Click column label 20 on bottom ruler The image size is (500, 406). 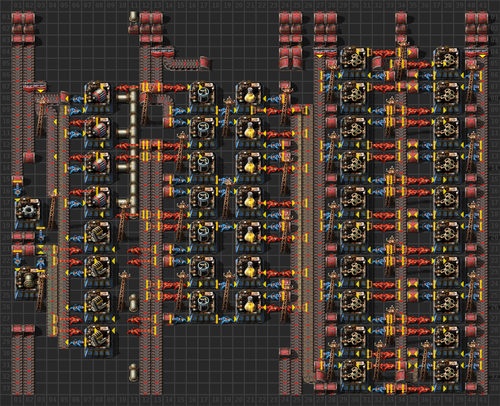tap(239, 400)
